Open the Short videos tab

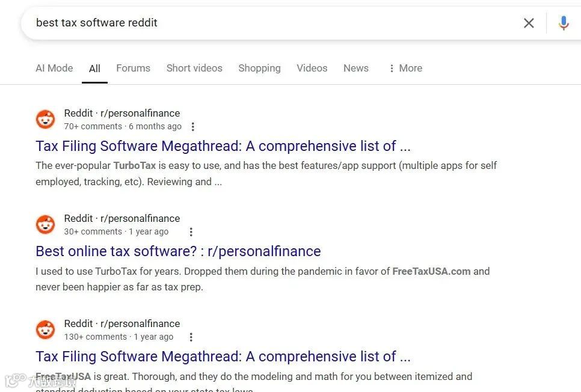[x=194, y=68]
